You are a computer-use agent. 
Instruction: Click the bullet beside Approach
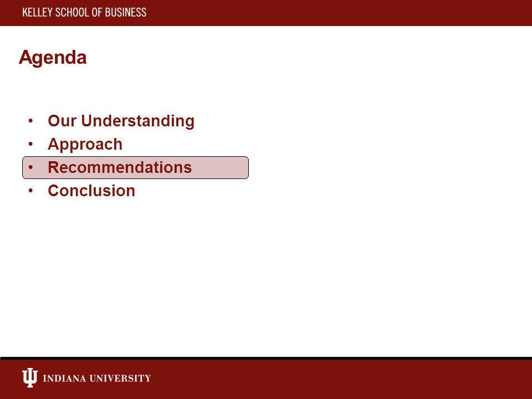pyautogui.click(x=30, y=144)
